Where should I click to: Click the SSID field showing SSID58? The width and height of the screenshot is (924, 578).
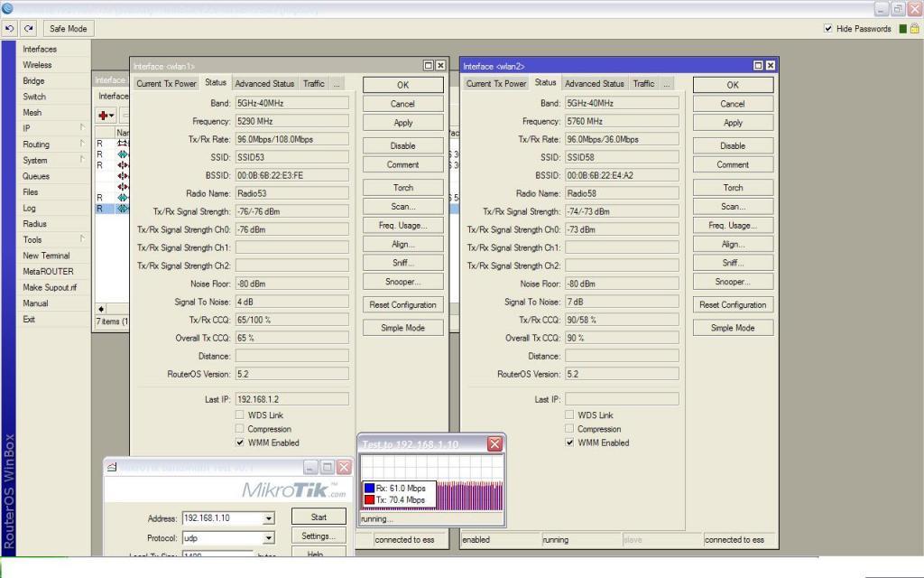622,157
